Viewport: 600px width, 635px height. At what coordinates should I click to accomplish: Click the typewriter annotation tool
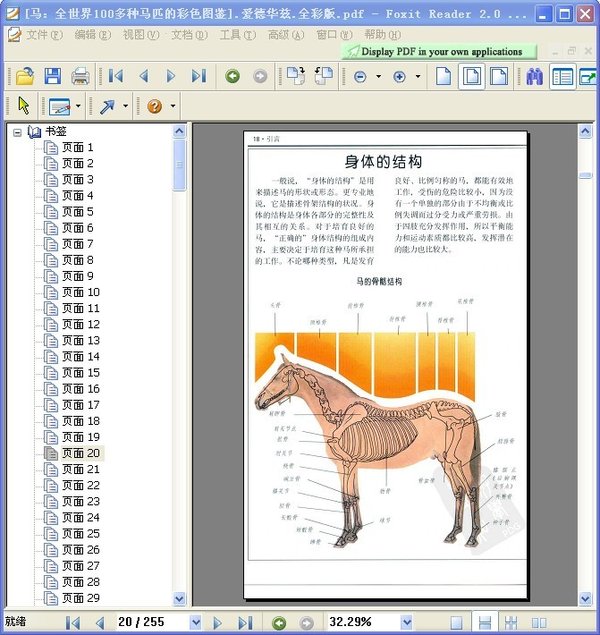60,107
